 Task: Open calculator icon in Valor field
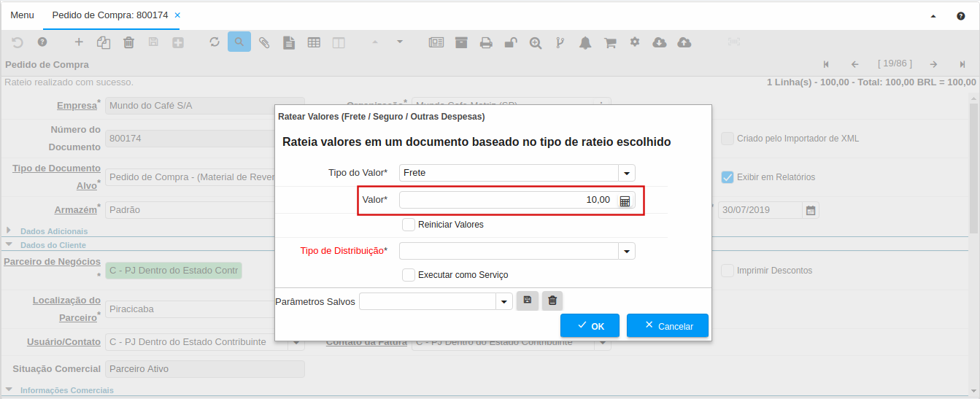625,201
